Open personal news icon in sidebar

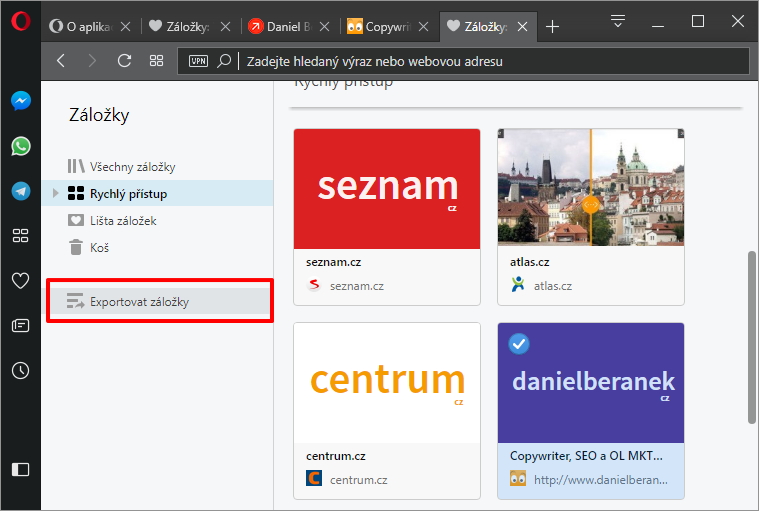pos(20,326)
